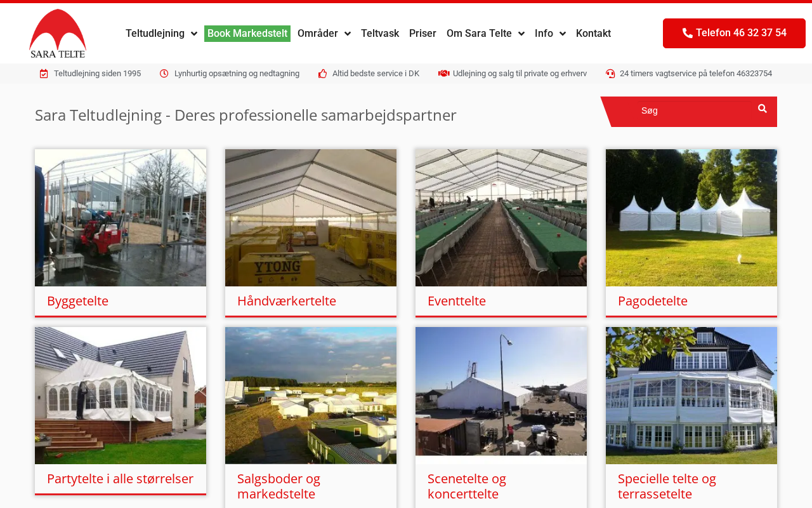The height and width of the screenshot is (508, 812).
Task: Click the thumbs-up icon beside Altid bedste service
Action: click(322, 74)
